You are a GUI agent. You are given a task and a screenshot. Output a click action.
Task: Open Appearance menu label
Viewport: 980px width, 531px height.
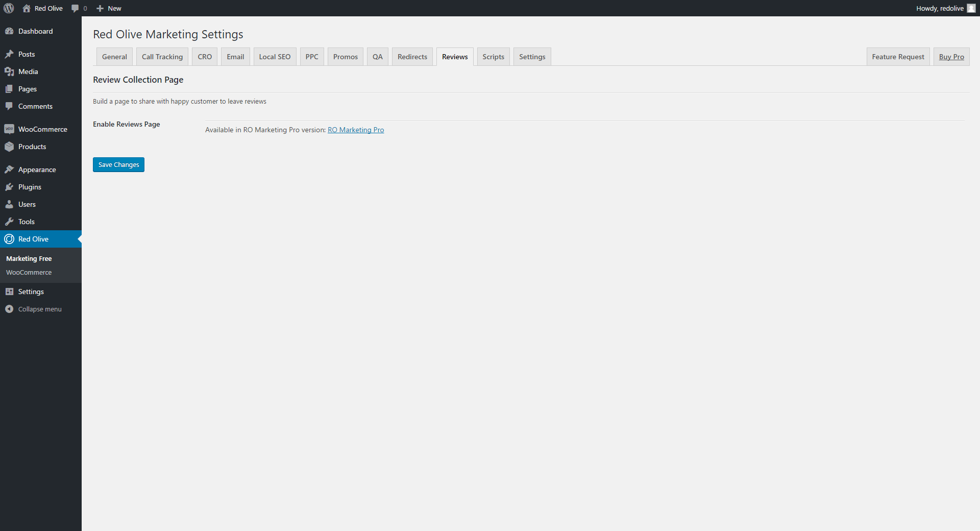(37, 170)
